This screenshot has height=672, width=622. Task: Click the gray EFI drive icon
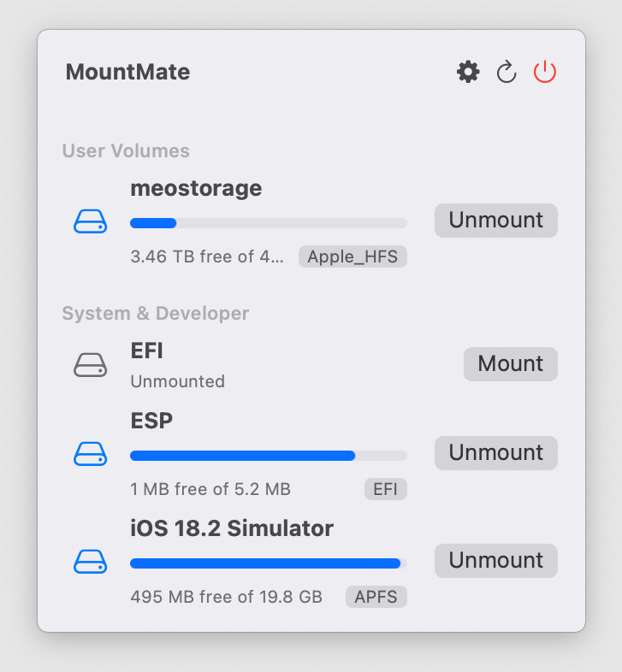(90, 365)
